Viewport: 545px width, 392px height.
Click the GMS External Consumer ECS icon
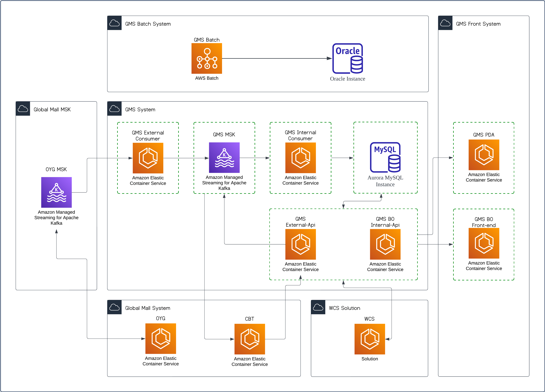(148, 158)
